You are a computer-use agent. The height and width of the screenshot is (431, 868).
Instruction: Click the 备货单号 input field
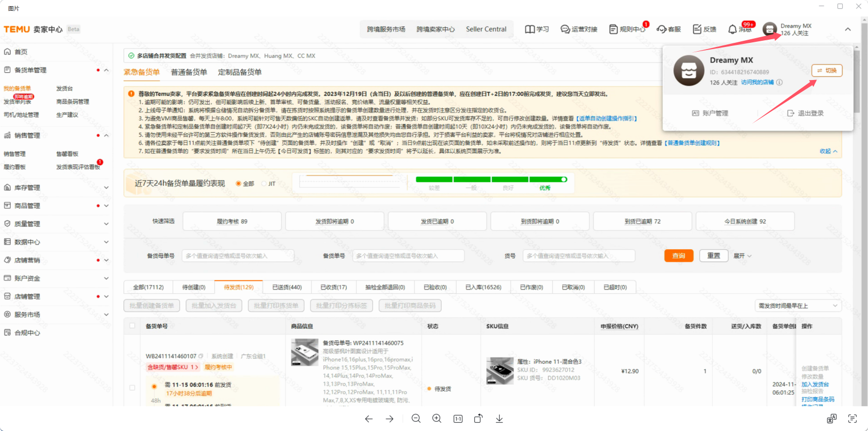tap(408, 256)
